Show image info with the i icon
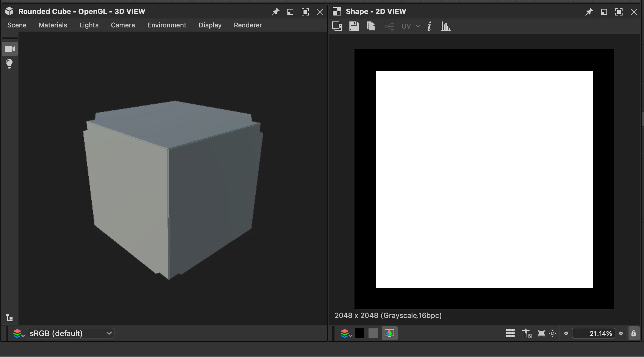The image size is (644, 357). 429,26
